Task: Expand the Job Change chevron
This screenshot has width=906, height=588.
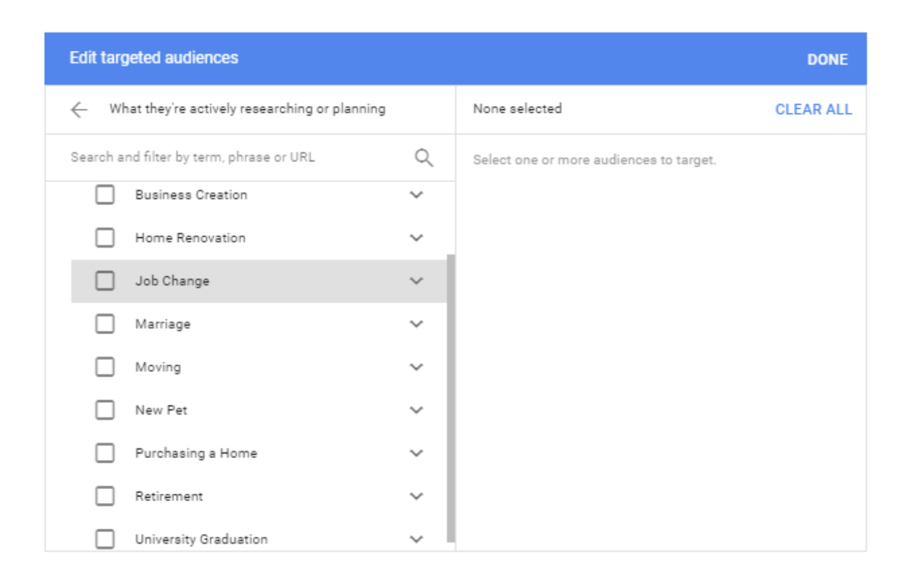Action: point(416,281)
